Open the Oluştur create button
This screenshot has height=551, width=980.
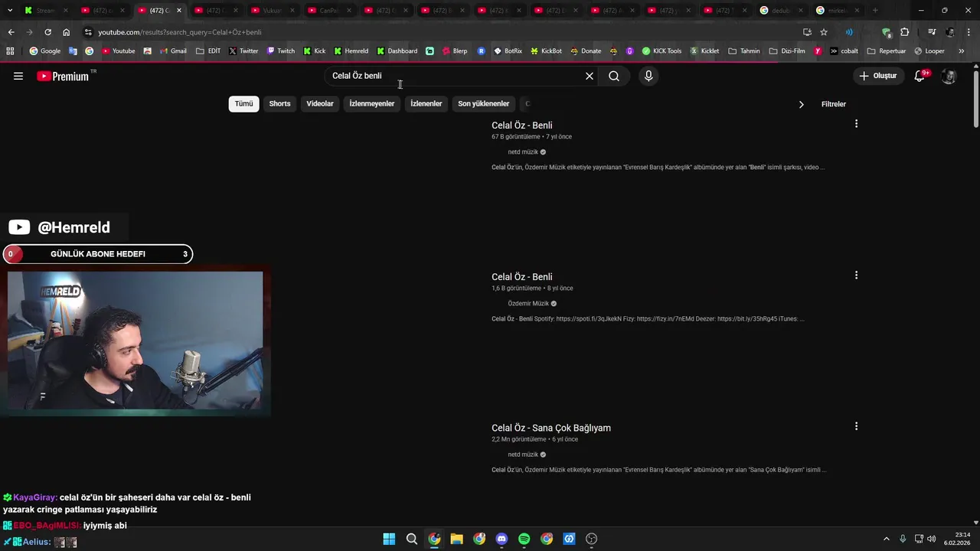click(878, 76)
